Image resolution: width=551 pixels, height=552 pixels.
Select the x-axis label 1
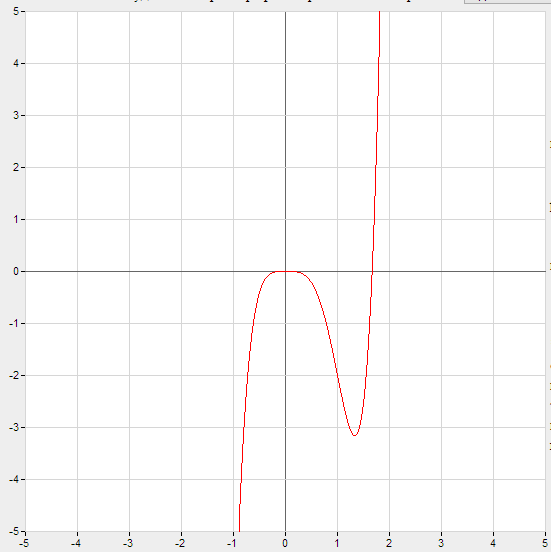coord(337,544)
